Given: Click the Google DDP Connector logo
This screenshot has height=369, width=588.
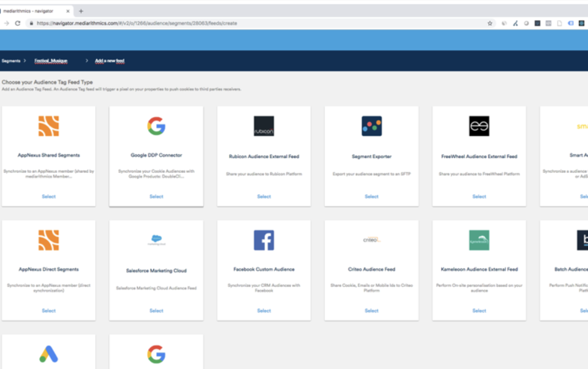Looking at the screenshot, I should [x=156, y=126].
